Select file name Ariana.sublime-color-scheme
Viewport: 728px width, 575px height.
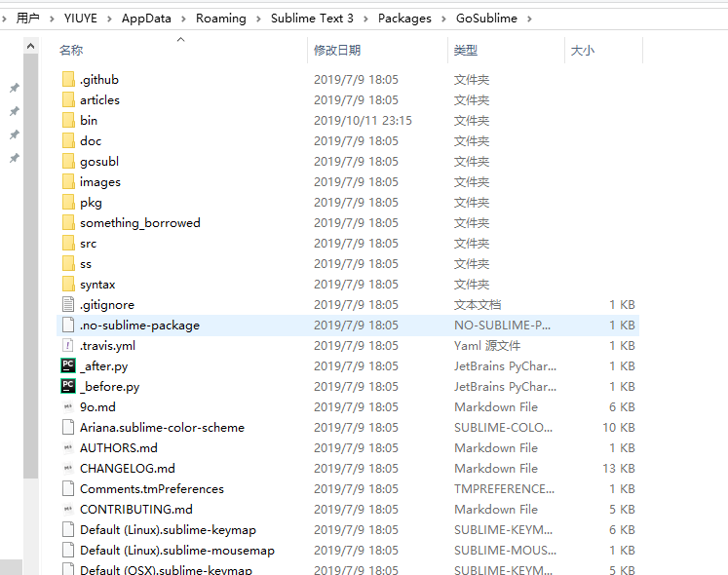point(162,427)
